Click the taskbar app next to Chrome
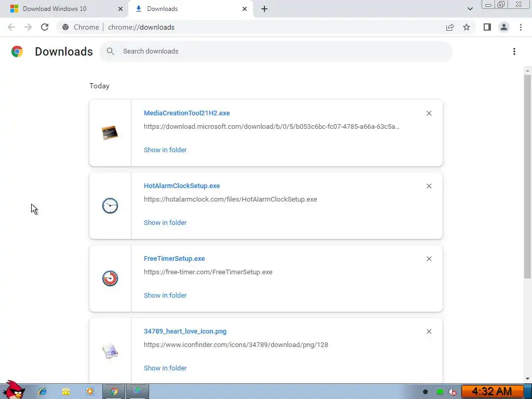Image resolution: width=532 pixels, height=399 pixels. [137, 392]
